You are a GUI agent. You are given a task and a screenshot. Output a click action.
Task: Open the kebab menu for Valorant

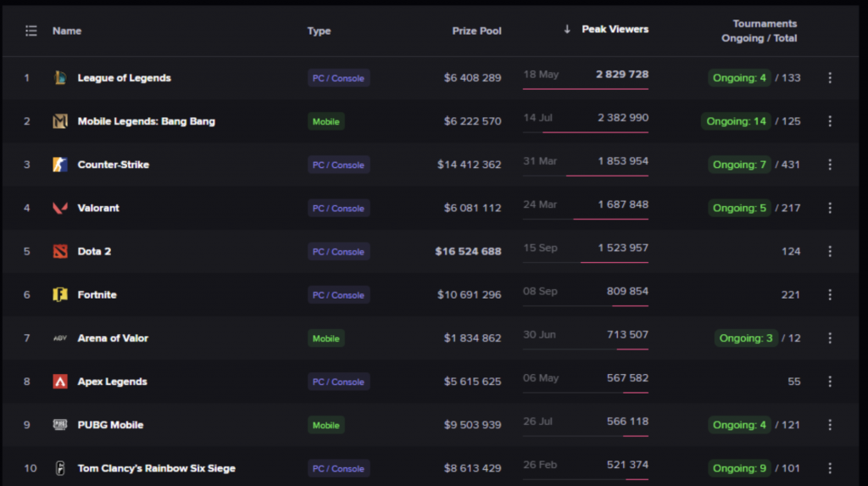point(830,208)
